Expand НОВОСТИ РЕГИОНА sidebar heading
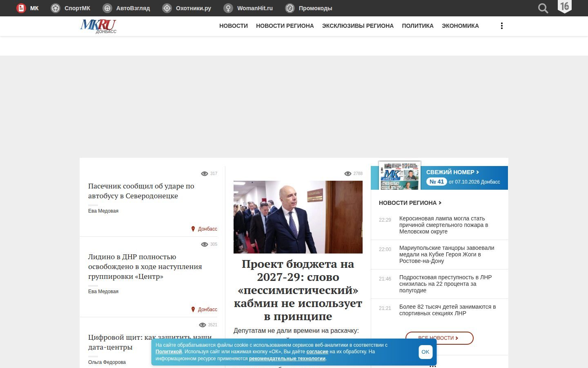The width and height of the screenshot is (588, 368). [410, 203]
